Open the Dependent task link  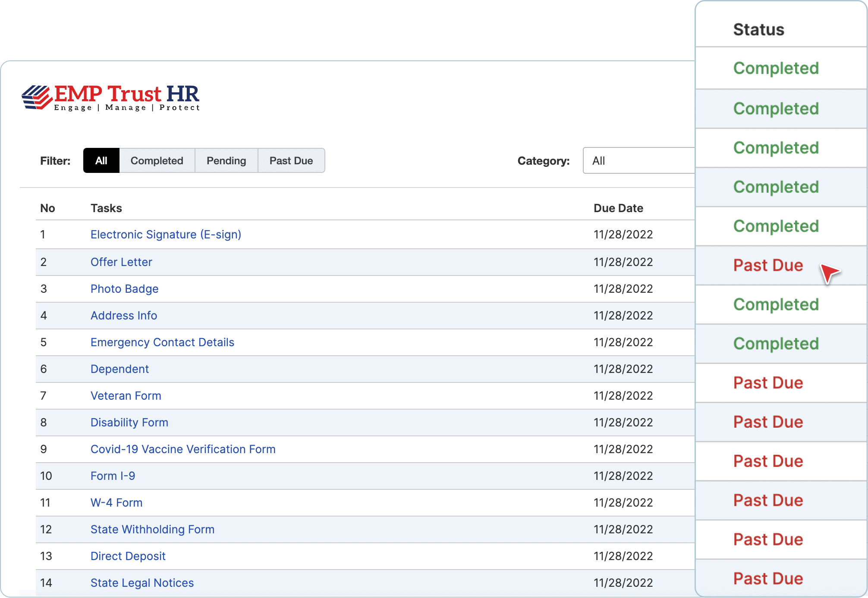click(120, 369)
